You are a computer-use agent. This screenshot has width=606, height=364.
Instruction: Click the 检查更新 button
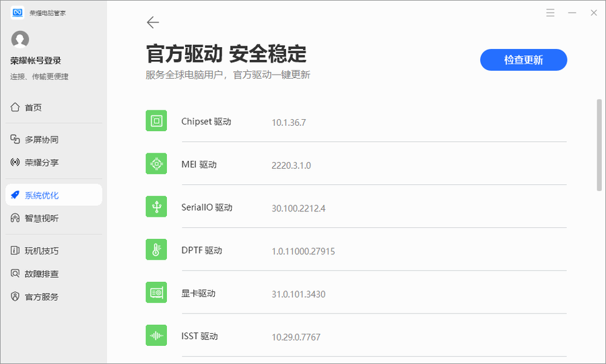[x=523, y=60]
